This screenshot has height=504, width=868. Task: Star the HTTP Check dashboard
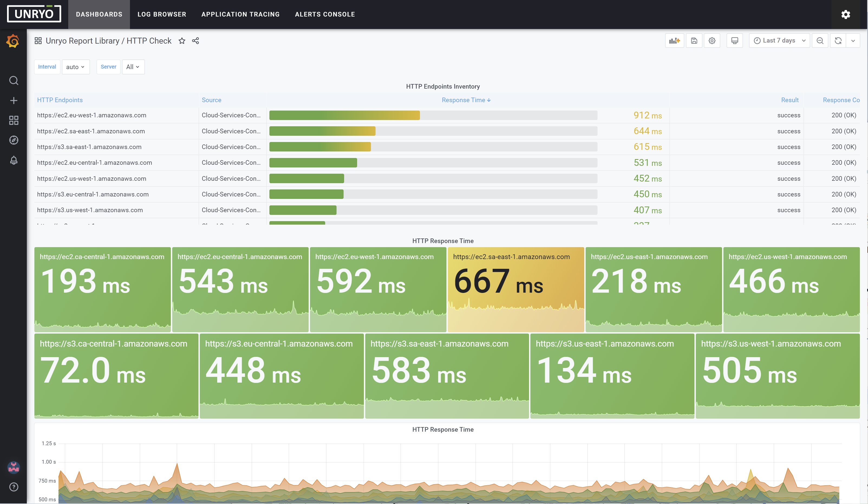click(182, 41)
